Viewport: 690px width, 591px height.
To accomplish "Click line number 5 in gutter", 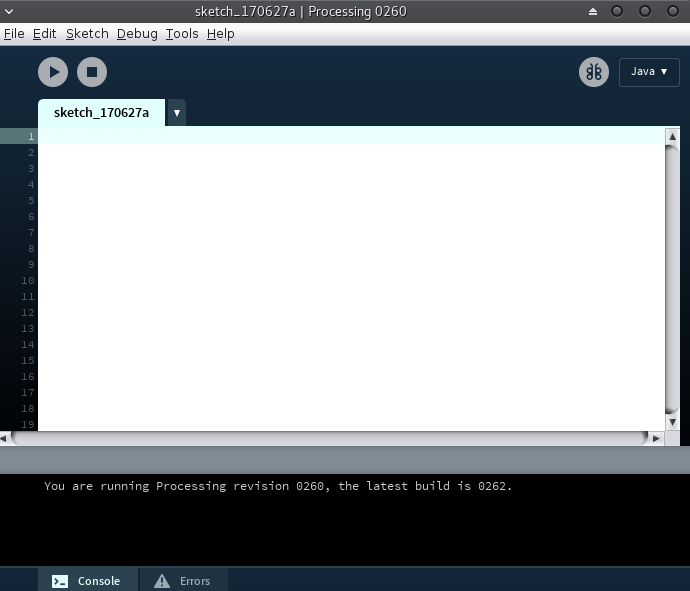I will coord(31,201).
